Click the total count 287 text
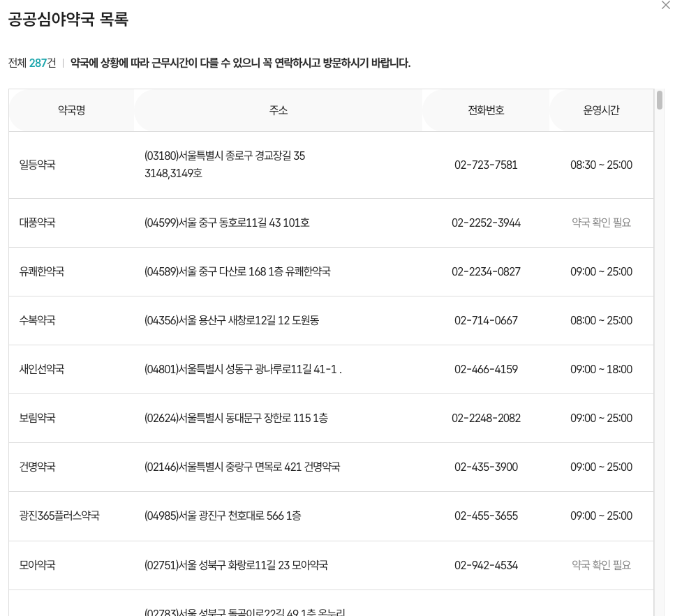 38,63
